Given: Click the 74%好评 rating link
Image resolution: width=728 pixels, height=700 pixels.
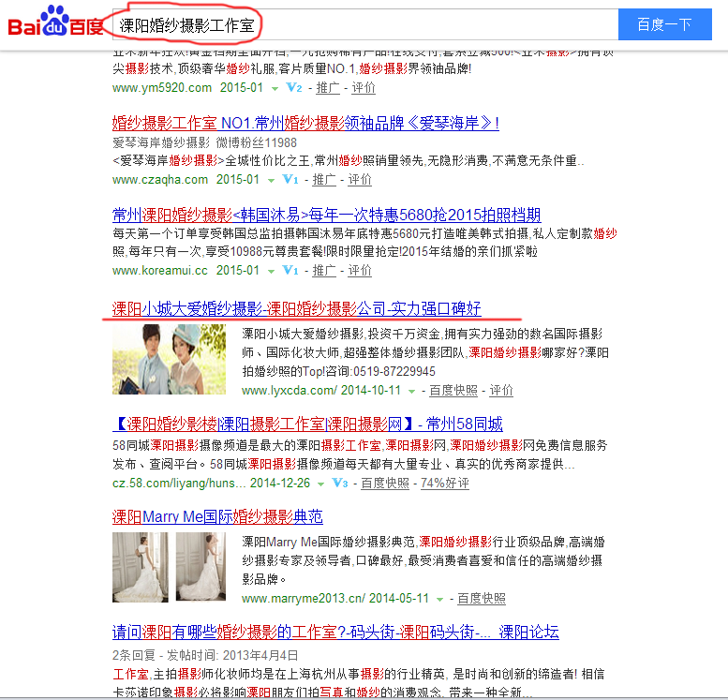Looking at the screenshot, I should click(x=445, y=484).
